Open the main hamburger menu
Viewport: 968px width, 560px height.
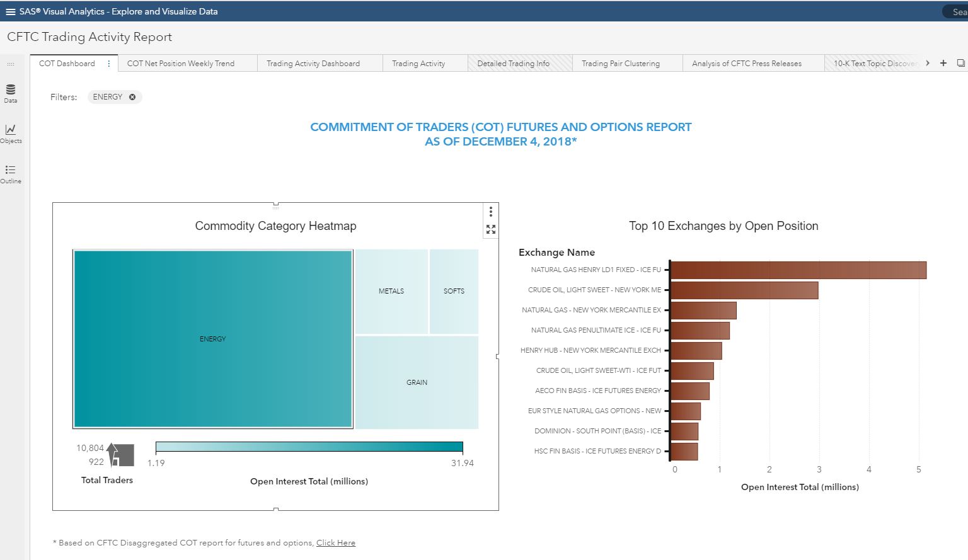pyautogui.click(x=10, y=11)
